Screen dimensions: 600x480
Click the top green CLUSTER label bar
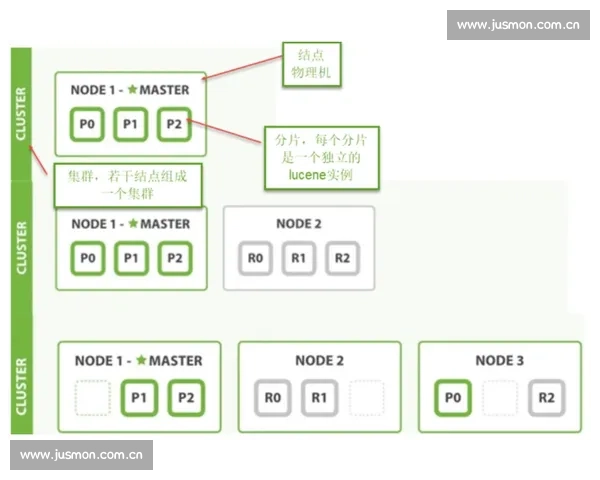tap(22, 113)
